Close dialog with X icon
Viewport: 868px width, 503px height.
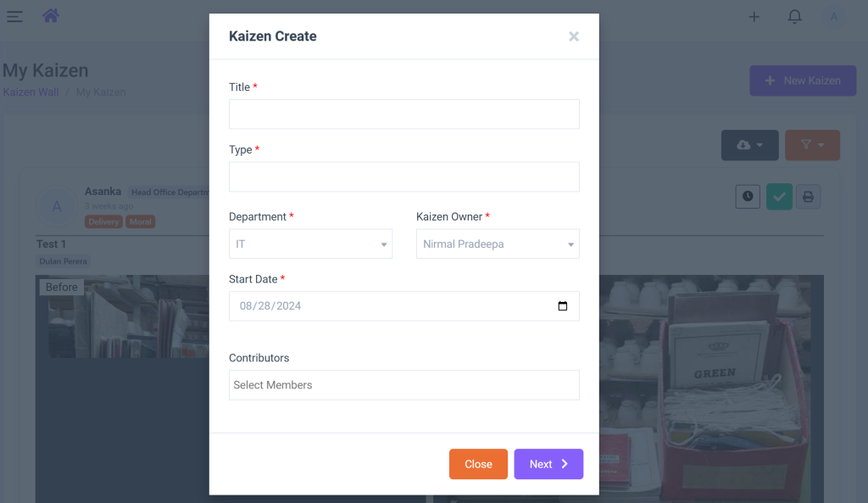click(574, 36)
